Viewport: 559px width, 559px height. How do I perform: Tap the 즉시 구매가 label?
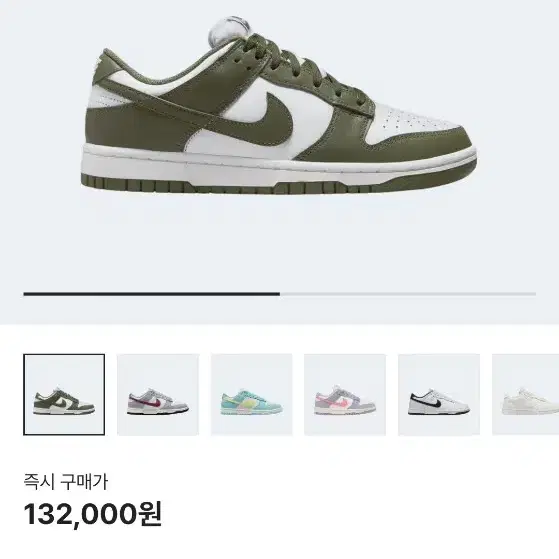66,482
